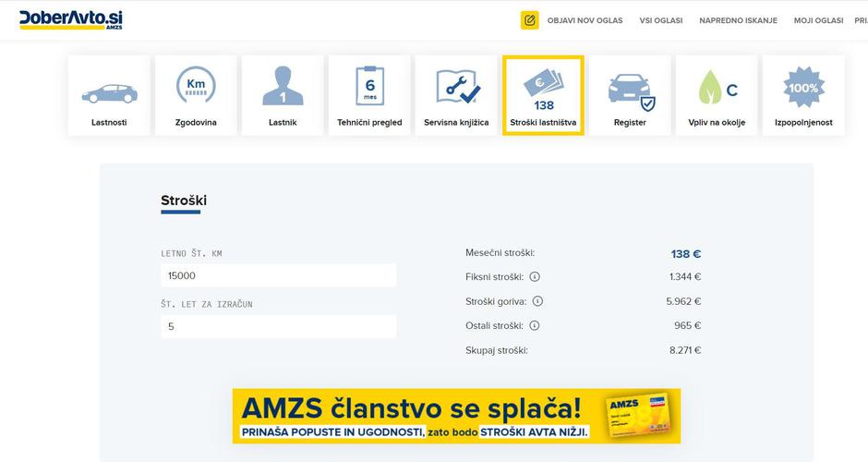868x462 pixels.
Task: Open OBJAVI NOV OGLAS link
Action: [585, 20]
